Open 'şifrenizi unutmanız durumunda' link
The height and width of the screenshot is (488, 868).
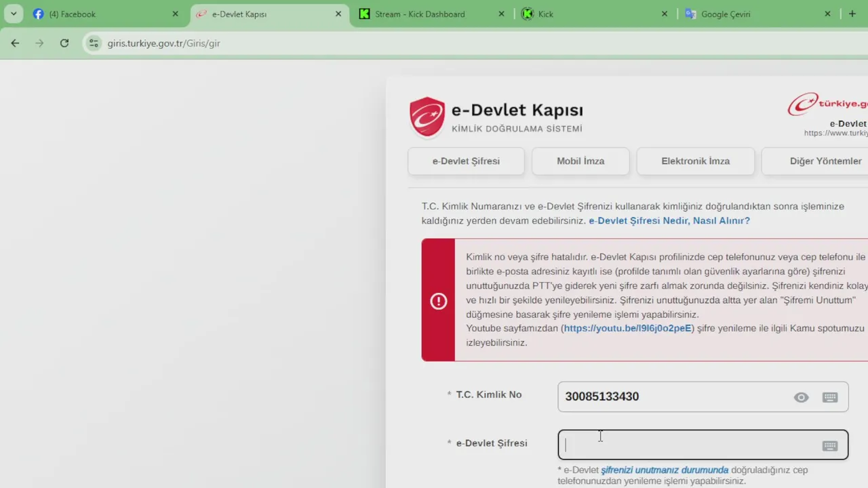click(x=665, y=470)
